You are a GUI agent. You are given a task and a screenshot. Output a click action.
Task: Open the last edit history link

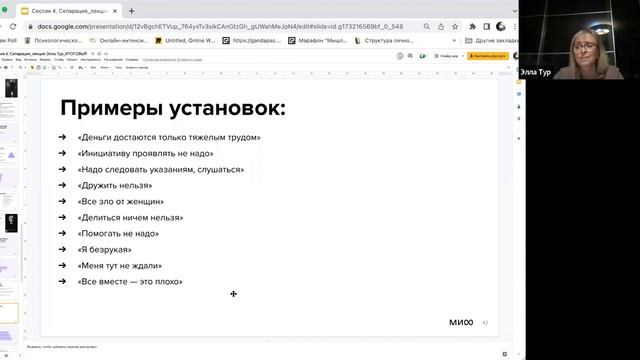(172, 60)
